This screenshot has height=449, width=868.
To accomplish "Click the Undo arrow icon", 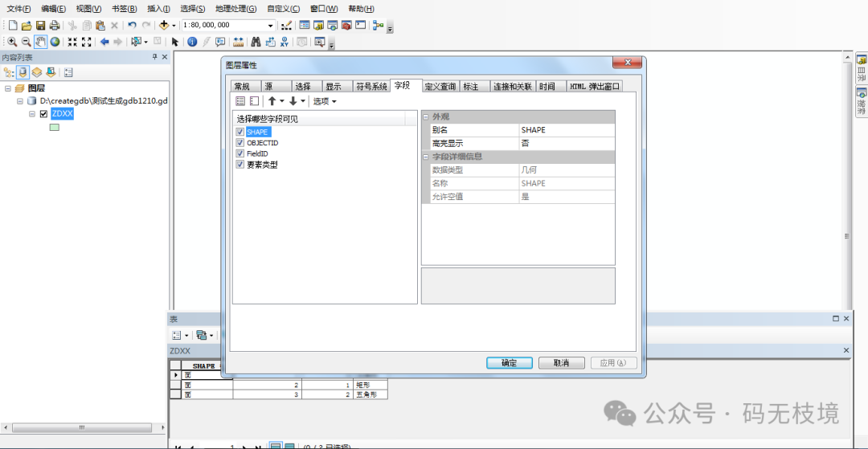I will click(132, 26).
